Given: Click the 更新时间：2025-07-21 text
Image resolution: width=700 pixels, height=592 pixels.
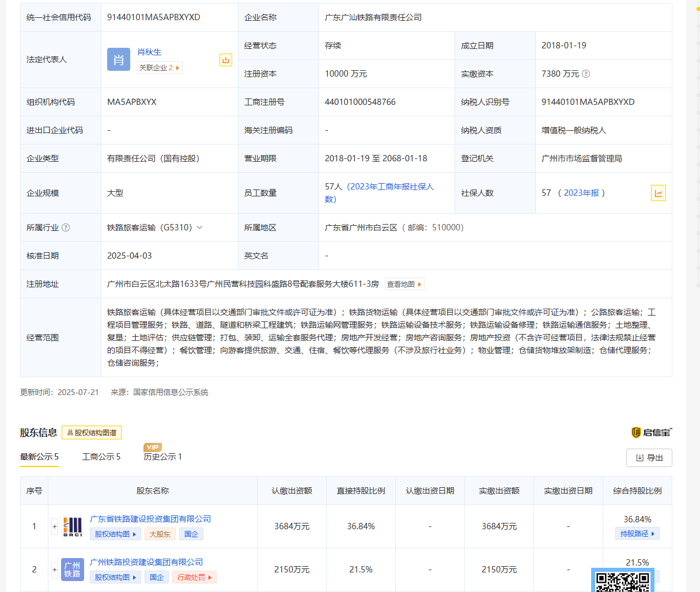Looking at the screenshot, I should point(59,392).
